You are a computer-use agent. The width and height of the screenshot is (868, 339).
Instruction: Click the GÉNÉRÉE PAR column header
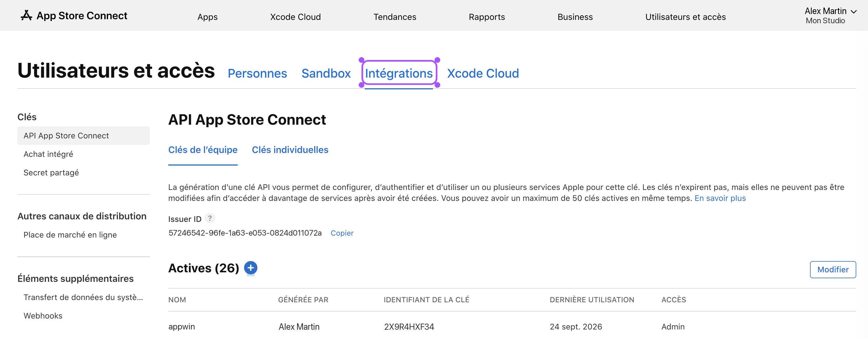tap(303, 300)
